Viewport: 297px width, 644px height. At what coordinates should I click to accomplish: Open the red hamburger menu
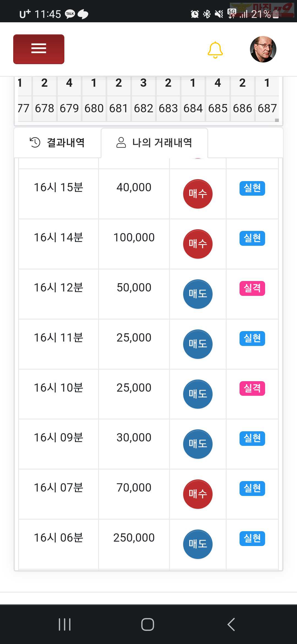pos(39,49)
